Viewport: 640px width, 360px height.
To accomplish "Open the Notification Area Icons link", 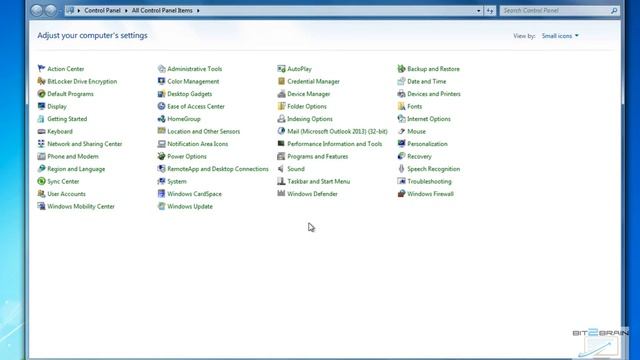I will [x=198, y=144].
